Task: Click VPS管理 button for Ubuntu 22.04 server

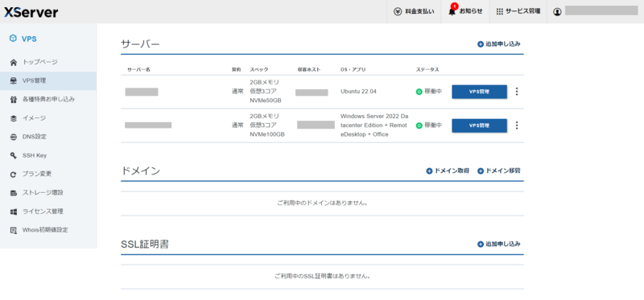Action: (479, 92)
